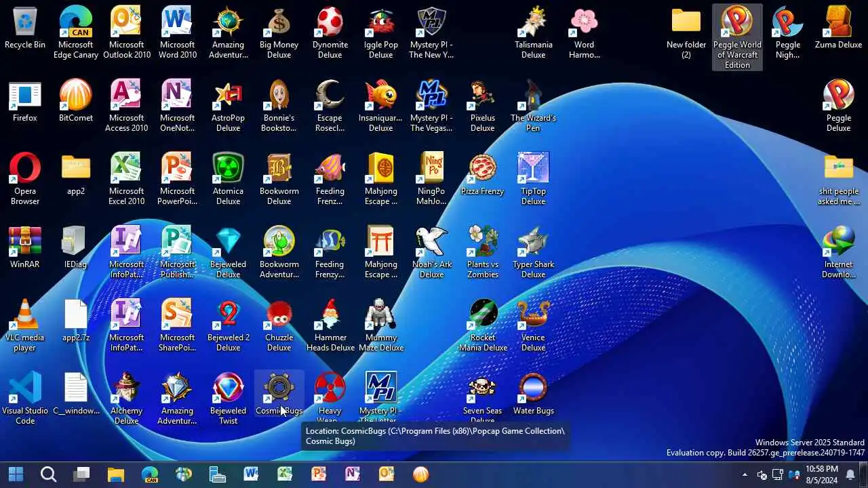Open the Recycle Bin desktop icon
Image resolution: width=868 pixels, height=488 pixels.
25,29
